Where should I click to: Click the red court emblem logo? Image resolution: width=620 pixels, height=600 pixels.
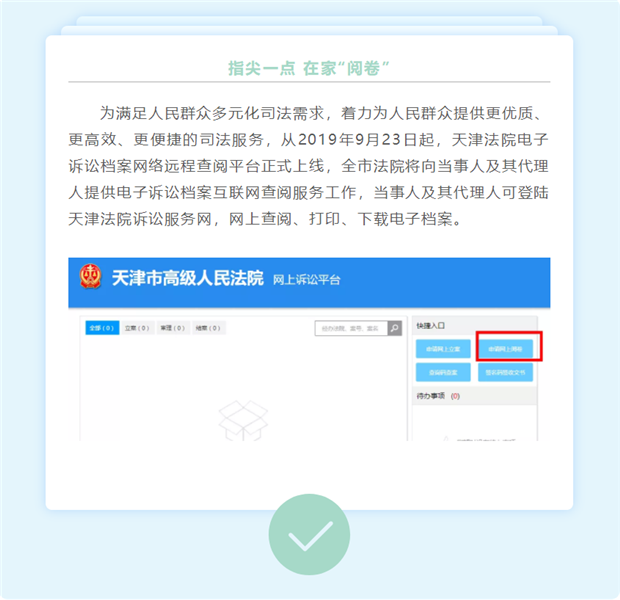point(91,276)
